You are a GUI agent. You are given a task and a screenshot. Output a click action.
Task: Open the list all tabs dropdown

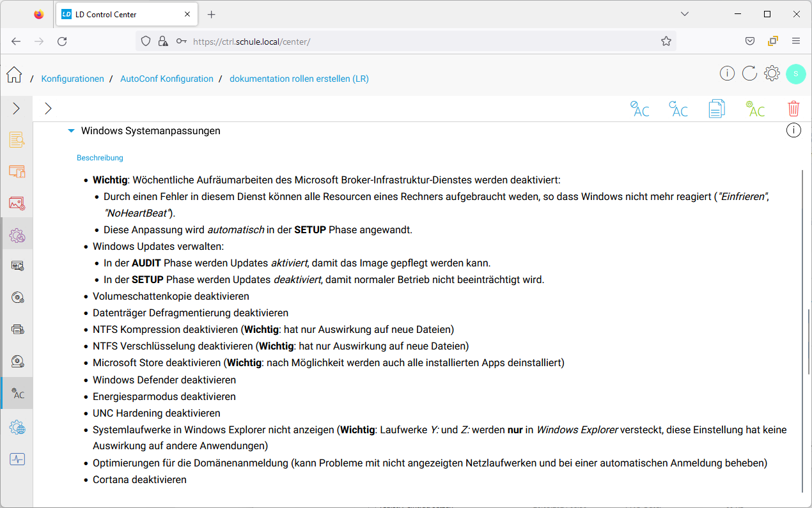[685, 14]
